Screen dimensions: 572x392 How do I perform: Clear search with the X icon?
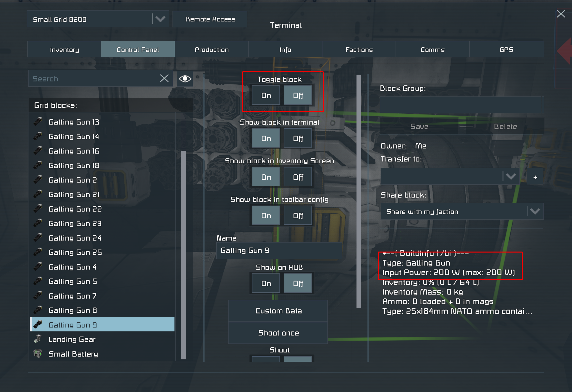tap(164, 79)
